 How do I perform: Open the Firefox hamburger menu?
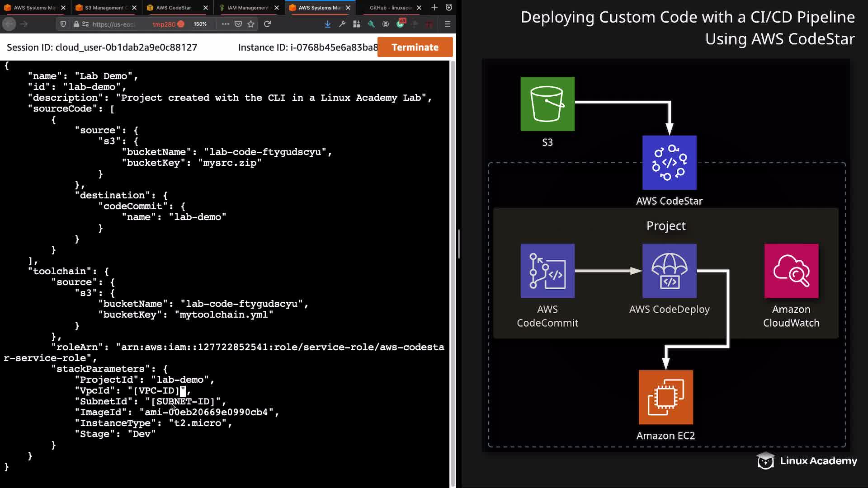coord(447,24)
